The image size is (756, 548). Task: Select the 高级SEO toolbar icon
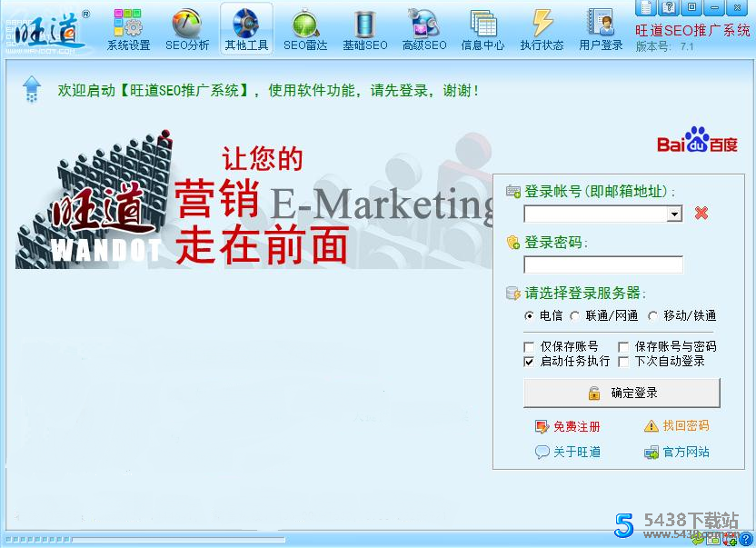pyautogui.click(x=423, y=27)
